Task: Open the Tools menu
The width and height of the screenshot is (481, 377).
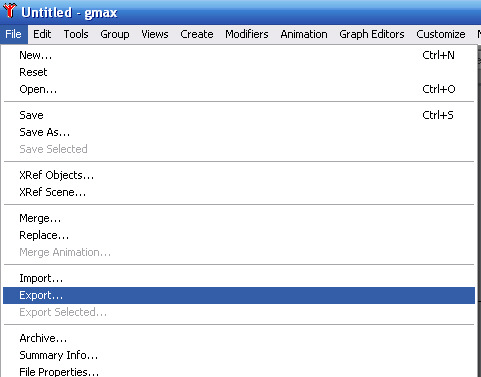Action: [x=76, y=34]
